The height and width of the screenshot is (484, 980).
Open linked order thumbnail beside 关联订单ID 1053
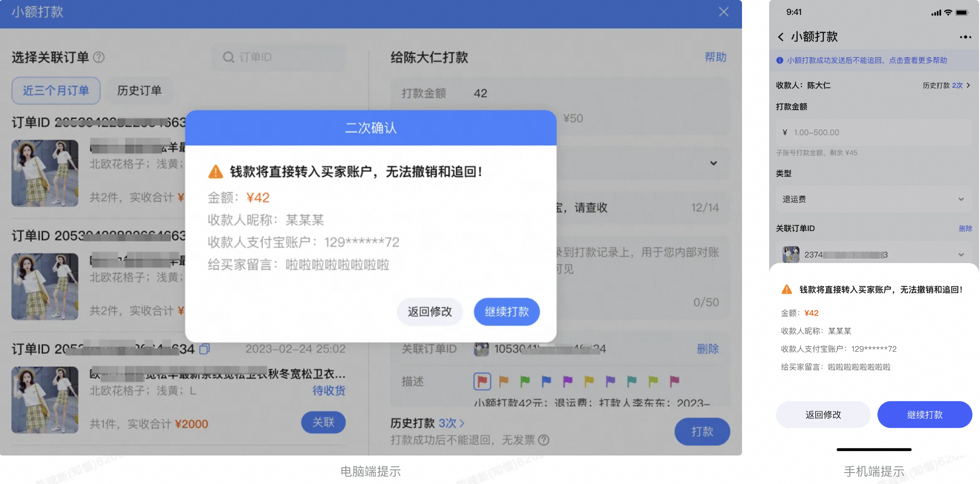click(x=481, y=349)
